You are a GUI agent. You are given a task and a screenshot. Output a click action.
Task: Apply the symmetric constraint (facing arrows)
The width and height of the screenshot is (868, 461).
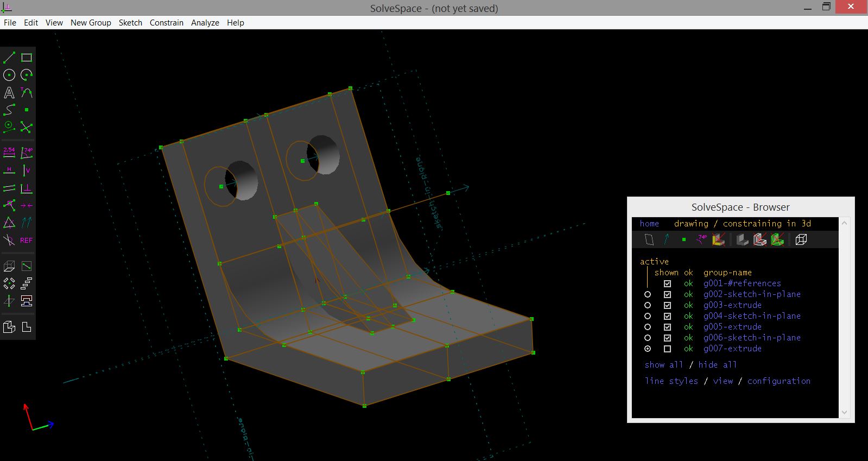(27, 205)
